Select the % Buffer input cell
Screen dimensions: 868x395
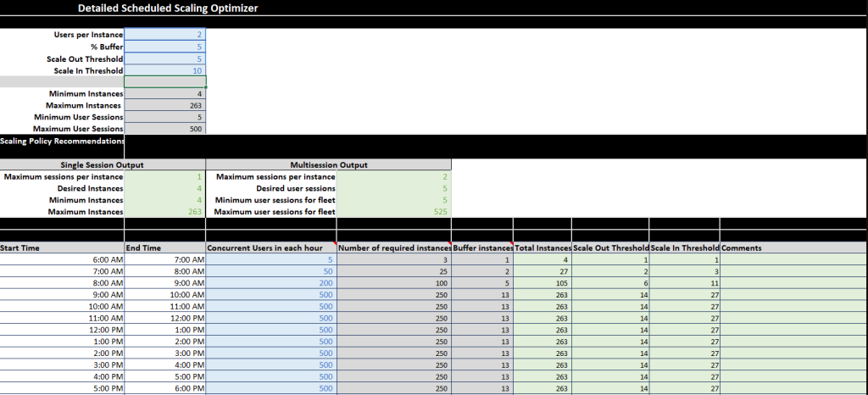coord(165,47)
